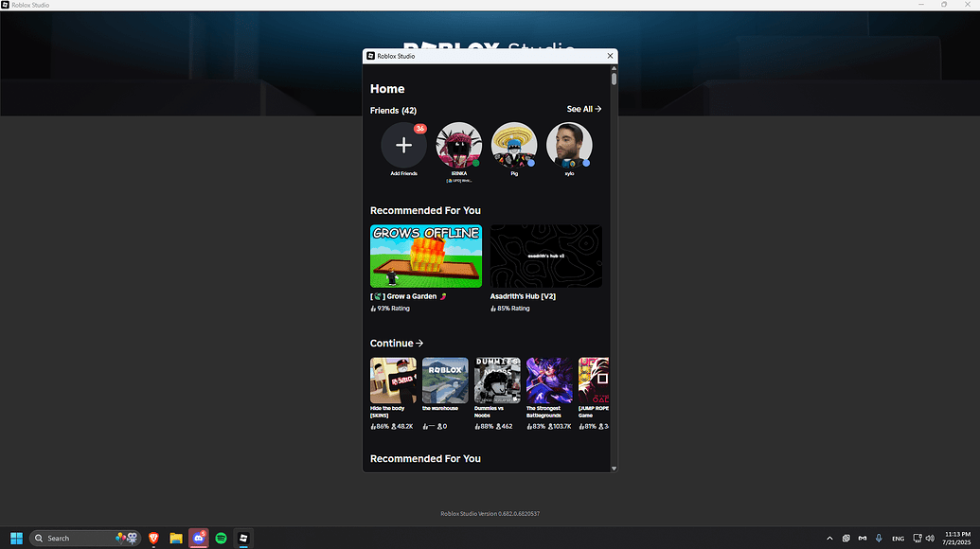
Task: Select Asadrith's Hub [V2] thumbnail
Action: pyautogui.click(x=545, y=257)
